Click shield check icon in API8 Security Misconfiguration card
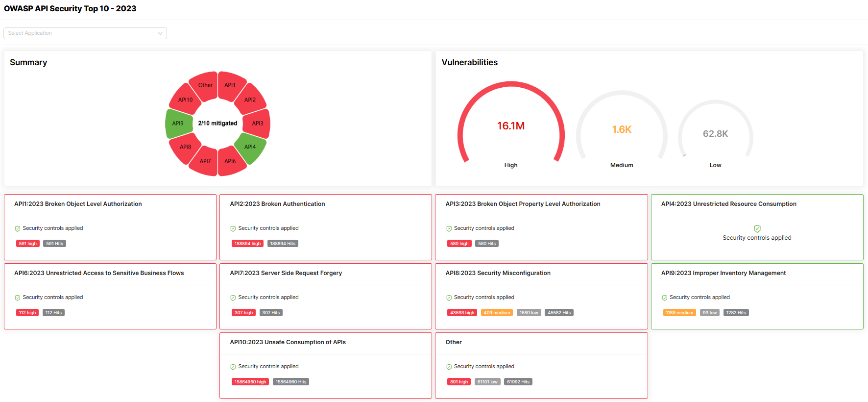This screenshot has width=868, height=402. 449,298
